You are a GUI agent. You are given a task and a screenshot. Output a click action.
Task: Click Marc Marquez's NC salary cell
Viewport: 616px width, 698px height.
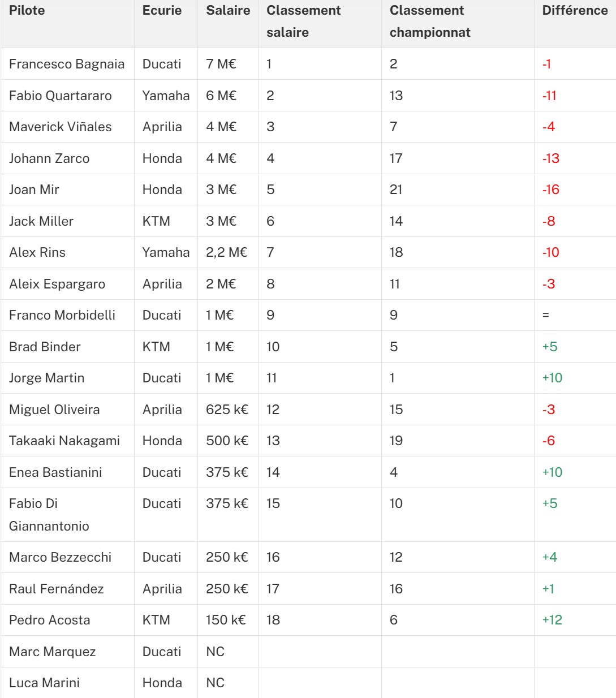(216, 652)
